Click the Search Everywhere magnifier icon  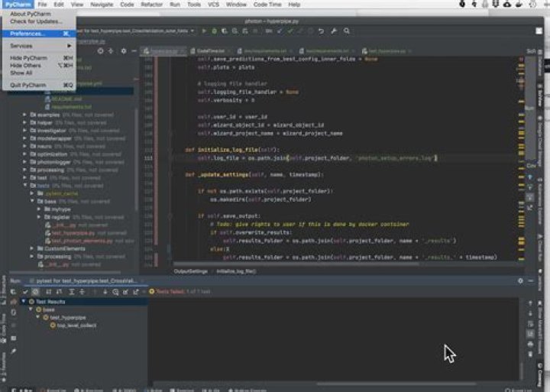[347, 31]
